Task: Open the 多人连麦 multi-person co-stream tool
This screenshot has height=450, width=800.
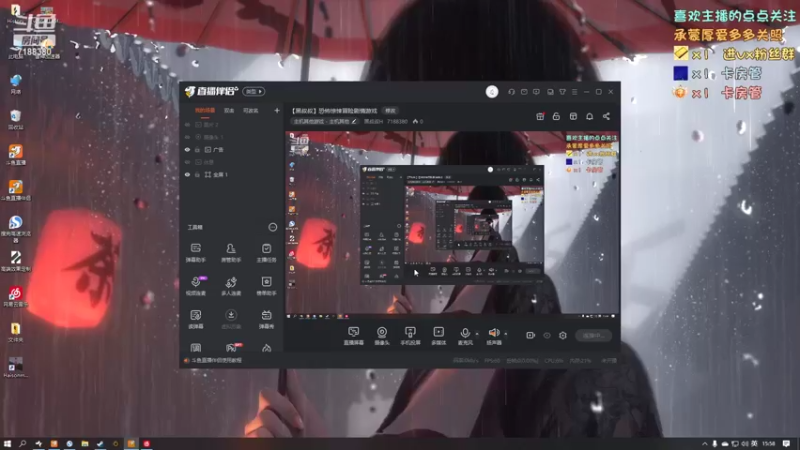Action: (x=231, y=286)
